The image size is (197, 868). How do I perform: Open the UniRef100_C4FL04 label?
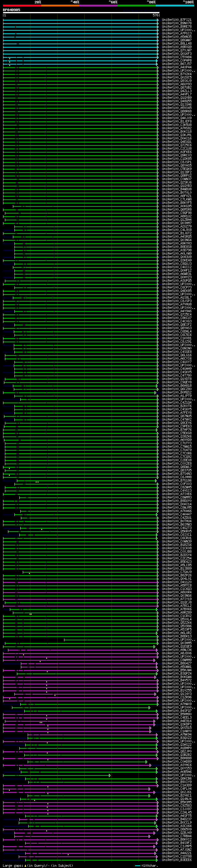tap(177, 789)
